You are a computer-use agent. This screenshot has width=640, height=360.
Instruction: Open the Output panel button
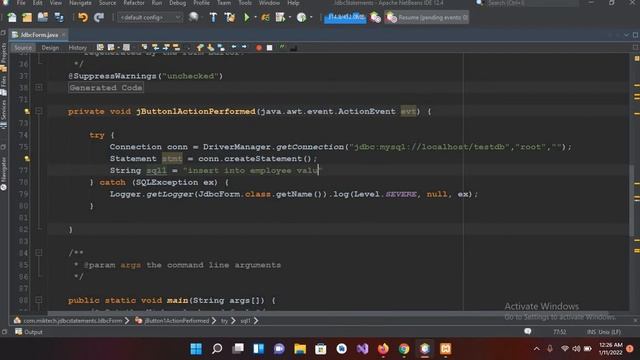29,332
